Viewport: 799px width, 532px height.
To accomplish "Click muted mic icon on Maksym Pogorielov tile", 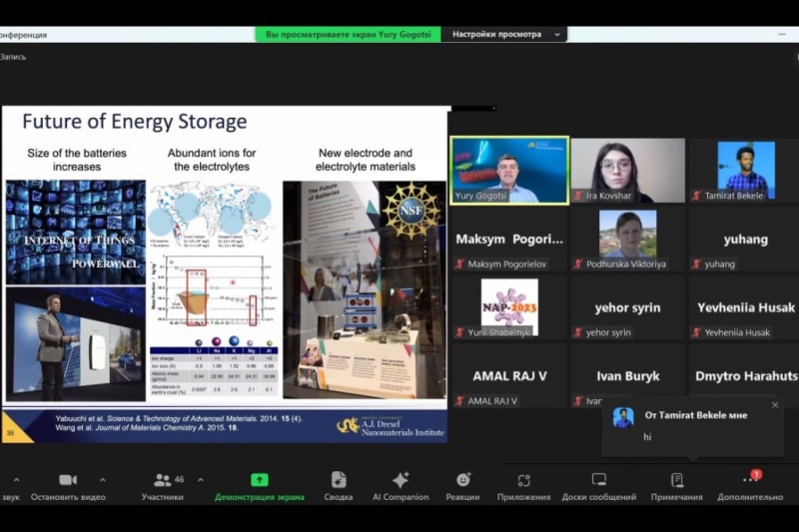I will point(459,264).
